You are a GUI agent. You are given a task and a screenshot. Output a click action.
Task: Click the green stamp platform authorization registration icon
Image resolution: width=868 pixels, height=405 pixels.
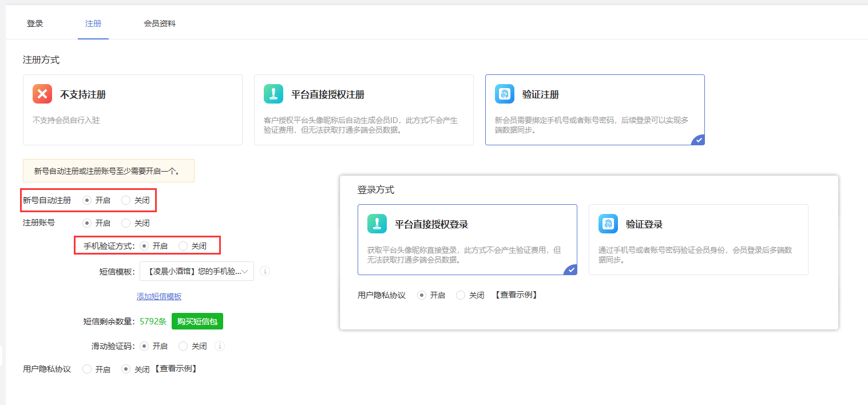point(274,94)
